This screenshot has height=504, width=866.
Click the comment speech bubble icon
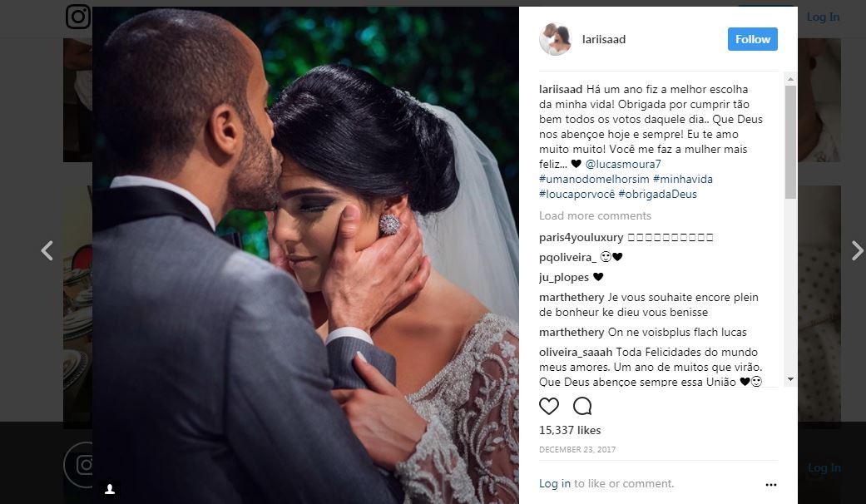click(582, 406)
